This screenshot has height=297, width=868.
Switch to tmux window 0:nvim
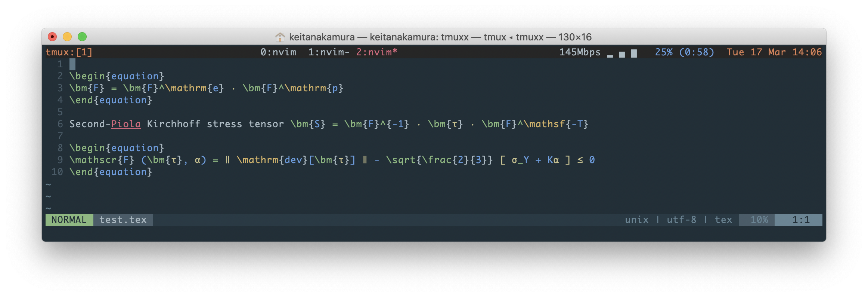pos(278,52)
